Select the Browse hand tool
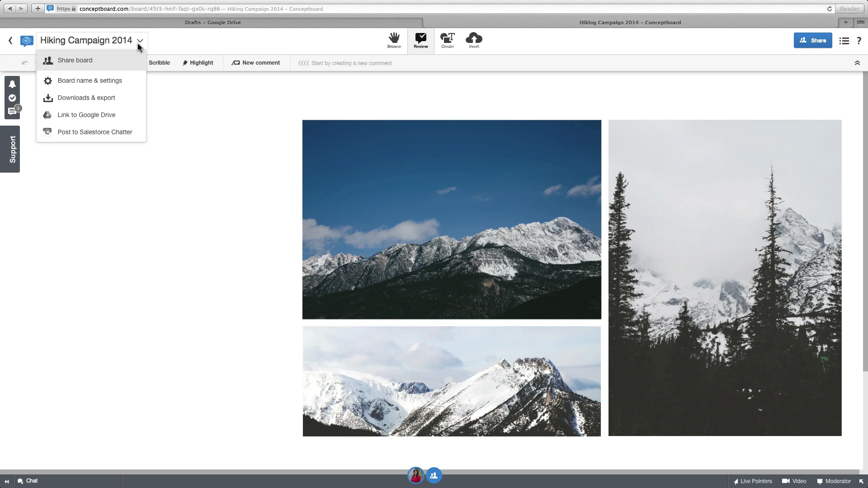This screenshot has height=488, width=868. 394,41
